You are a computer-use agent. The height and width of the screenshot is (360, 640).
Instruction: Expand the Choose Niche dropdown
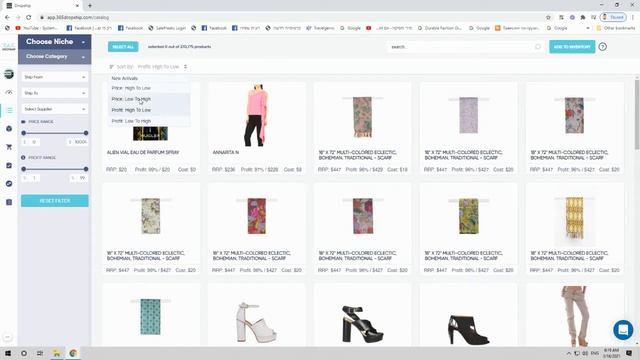point(55,42)
